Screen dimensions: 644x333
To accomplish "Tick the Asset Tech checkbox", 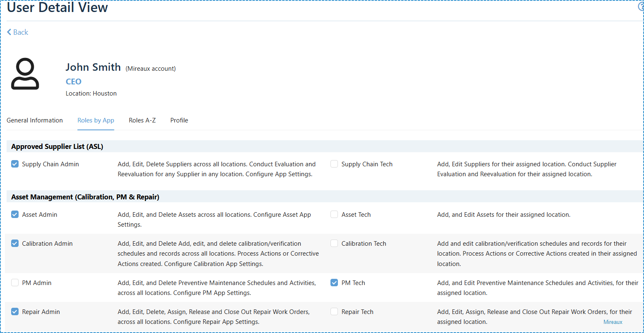I will pyautogui.click(x=334, y=215).
